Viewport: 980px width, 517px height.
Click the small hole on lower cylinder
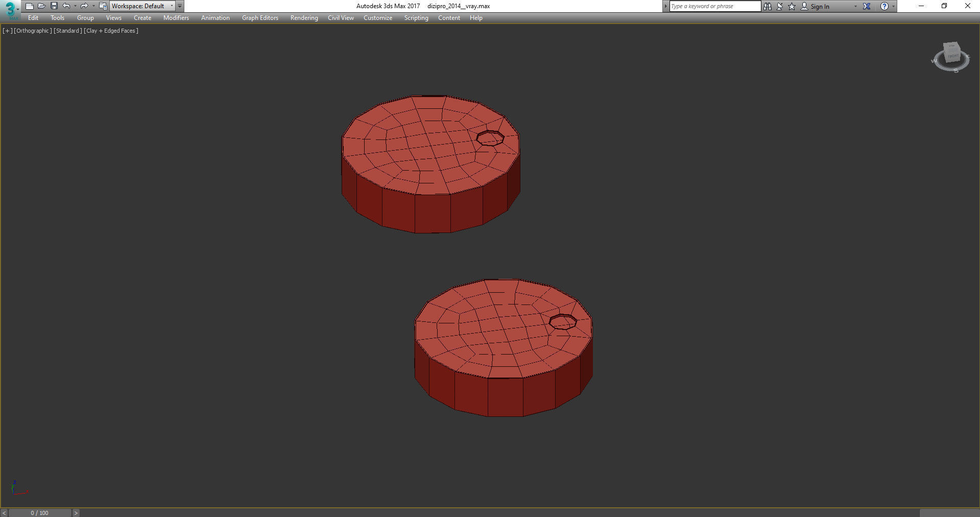click(x=563, y=322)
